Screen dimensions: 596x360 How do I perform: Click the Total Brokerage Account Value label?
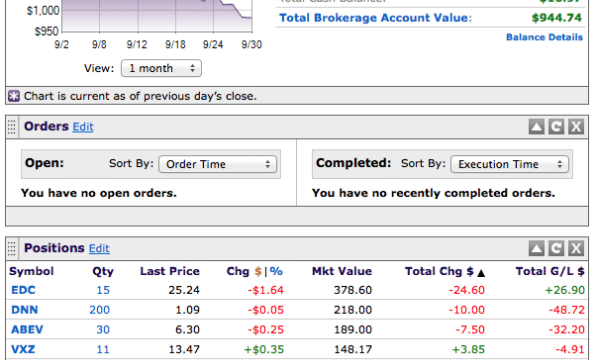coord(375,18)
